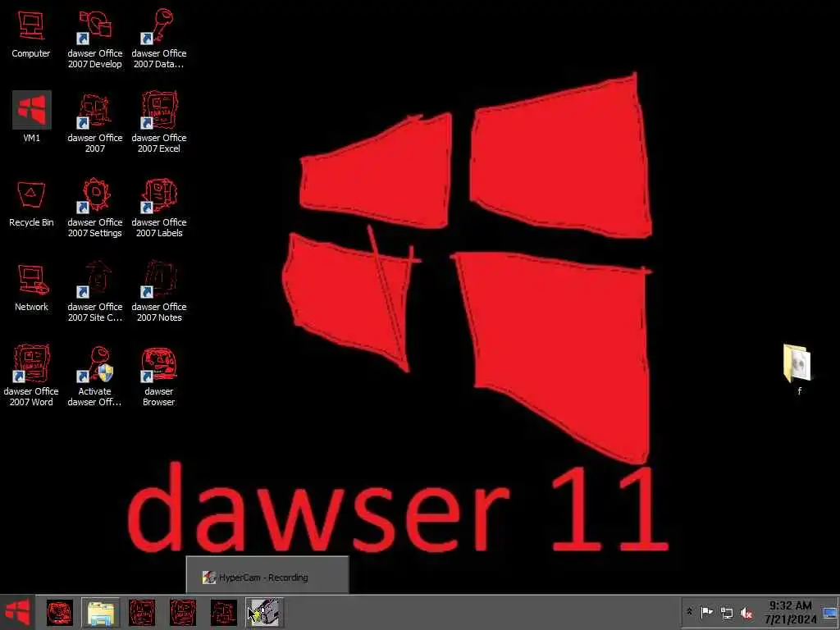Screen dimensions: 840x630
Task: Click the blue show desktop tray icon
Action: [x=830, y=612]
